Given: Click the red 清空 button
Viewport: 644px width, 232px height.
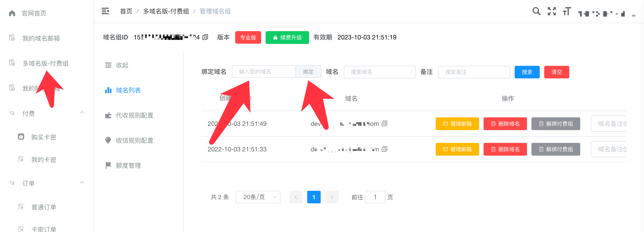Looking at the screenshot, I should (556, 72).
